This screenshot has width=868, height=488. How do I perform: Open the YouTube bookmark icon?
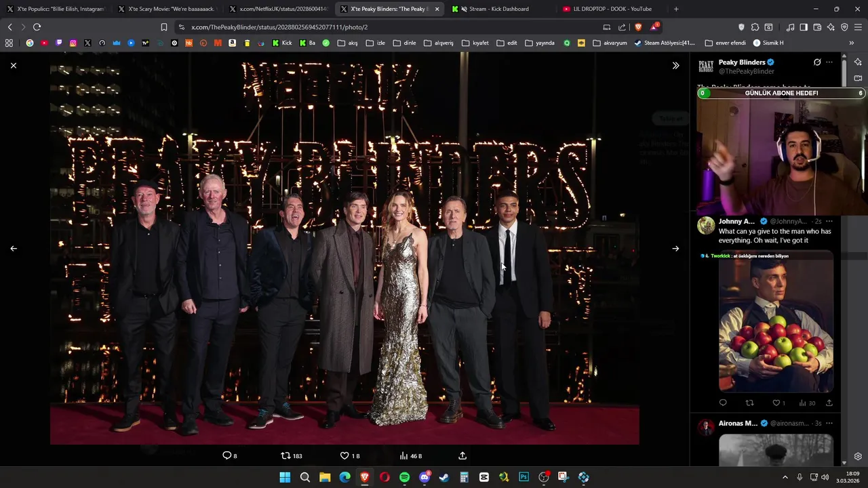pos(44,43)
